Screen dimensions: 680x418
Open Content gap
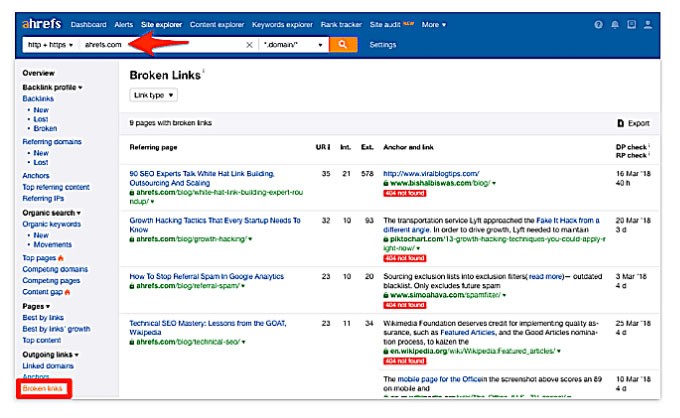coord(42,292)
